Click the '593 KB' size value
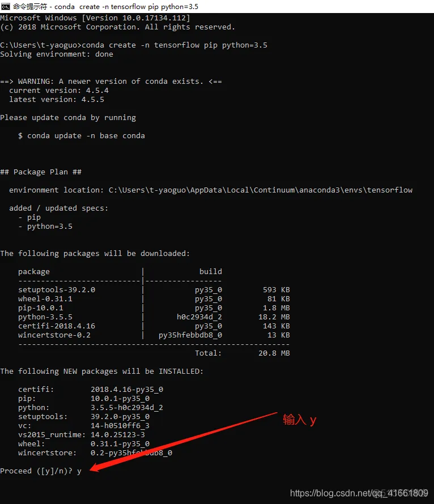This screenshot has height=504, width=434. tap(276, 290)
